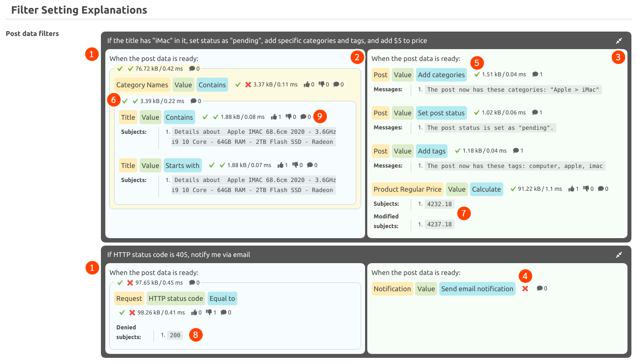Screen dimensions: 638x364
Task: Click message about categories "Apple > iMac"
Action: [513, 90]
